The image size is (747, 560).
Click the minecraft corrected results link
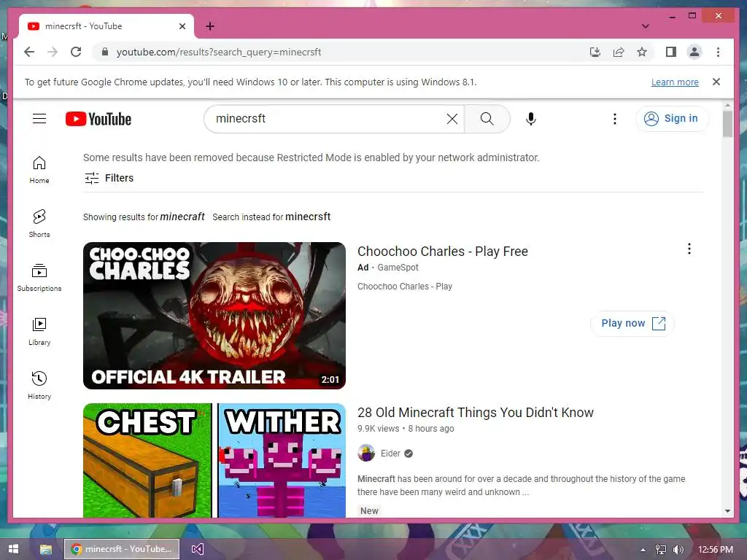182,217
